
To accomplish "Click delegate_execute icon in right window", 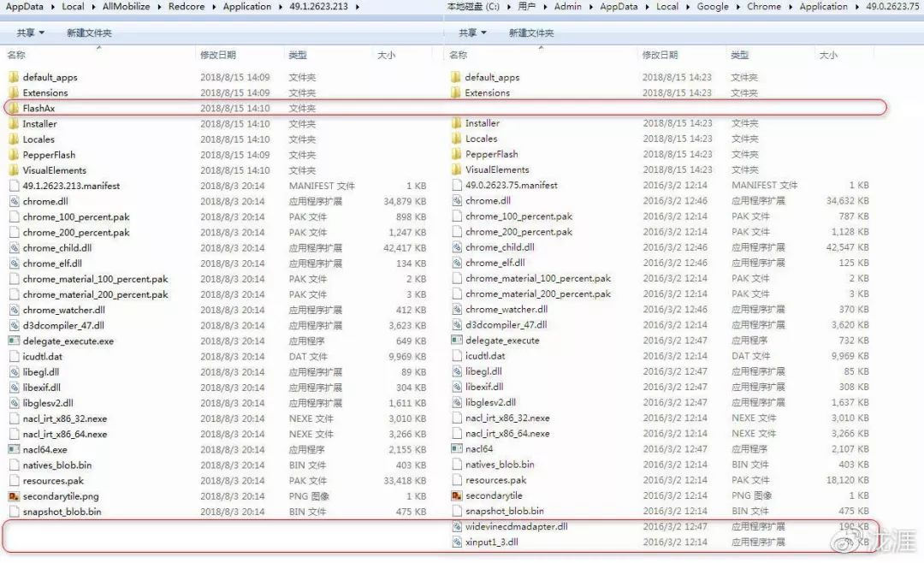I will pos(456,341).
